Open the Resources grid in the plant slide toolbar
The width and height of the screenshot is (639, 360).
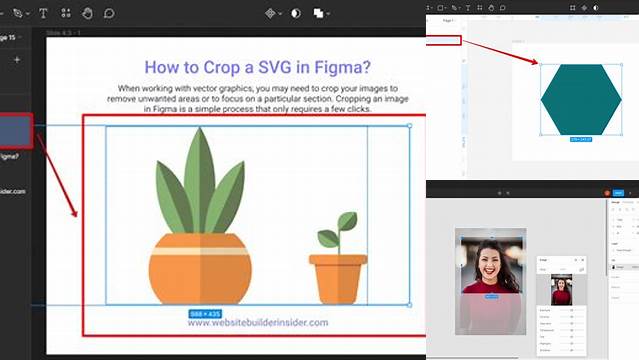click(x=66, y=13)
